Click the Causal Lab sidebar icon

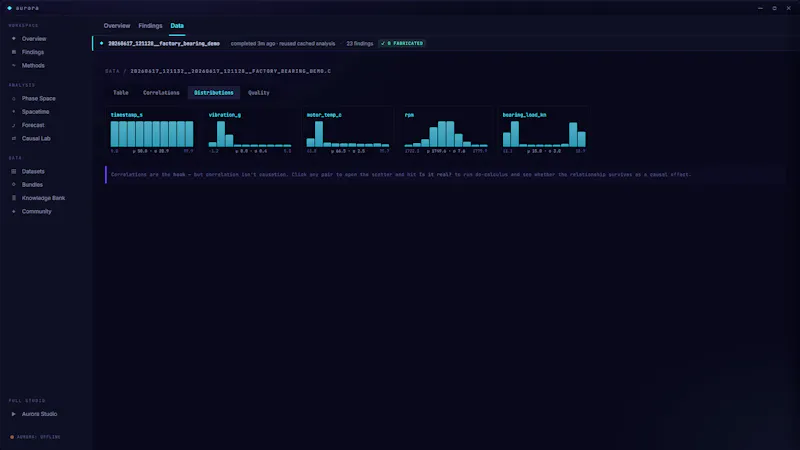click(x=14, y=138)
